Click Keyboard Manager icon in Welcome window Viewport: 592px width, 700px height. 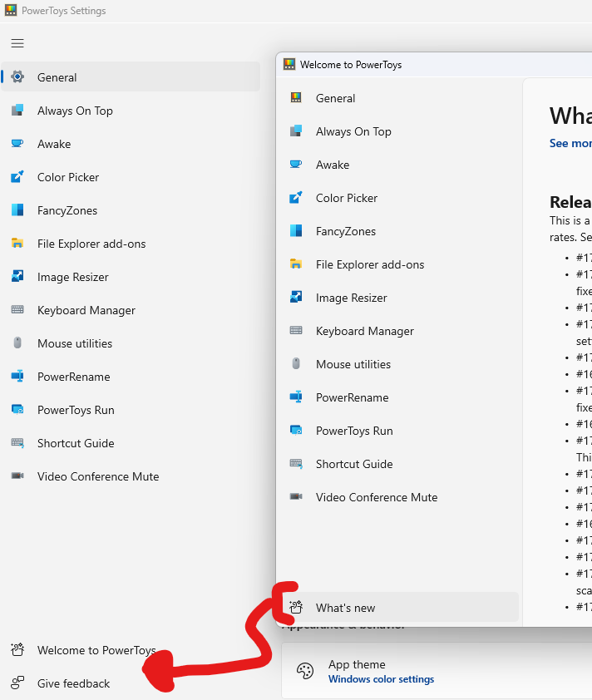[296, 330]
